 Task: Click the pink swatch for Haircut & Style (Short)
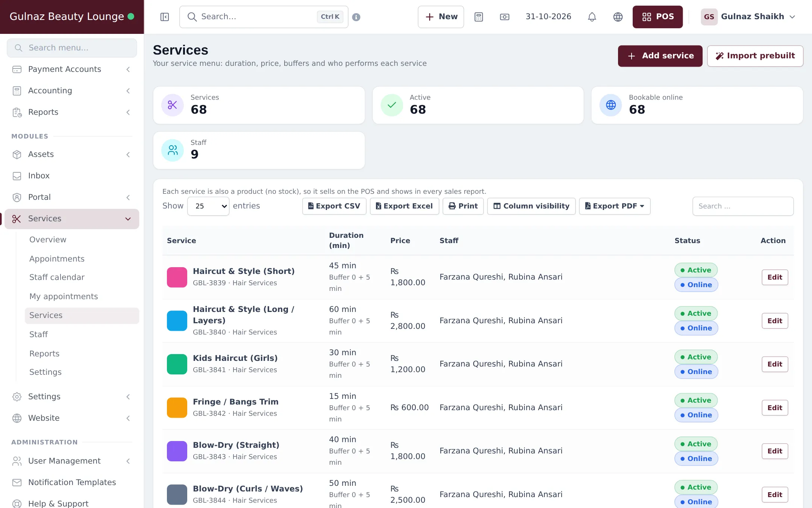click(x=177, y=277)
